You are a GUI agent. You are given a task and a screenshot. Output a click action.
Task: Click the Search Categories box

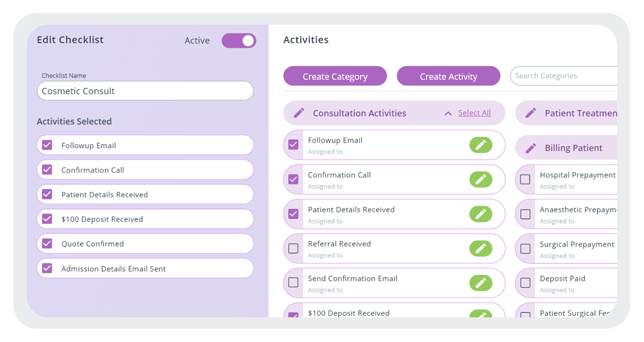pyautogui.click(x=563, y=76)
